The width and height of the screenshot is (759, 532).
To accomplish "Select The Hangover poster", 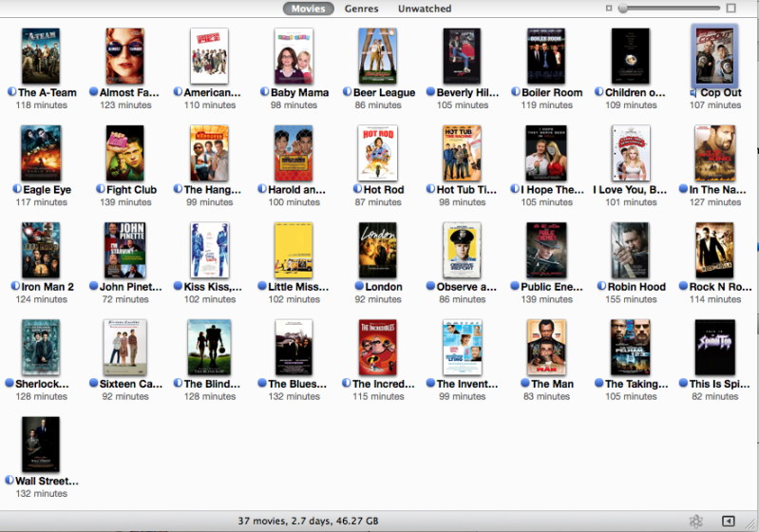I will pos(210,154).
